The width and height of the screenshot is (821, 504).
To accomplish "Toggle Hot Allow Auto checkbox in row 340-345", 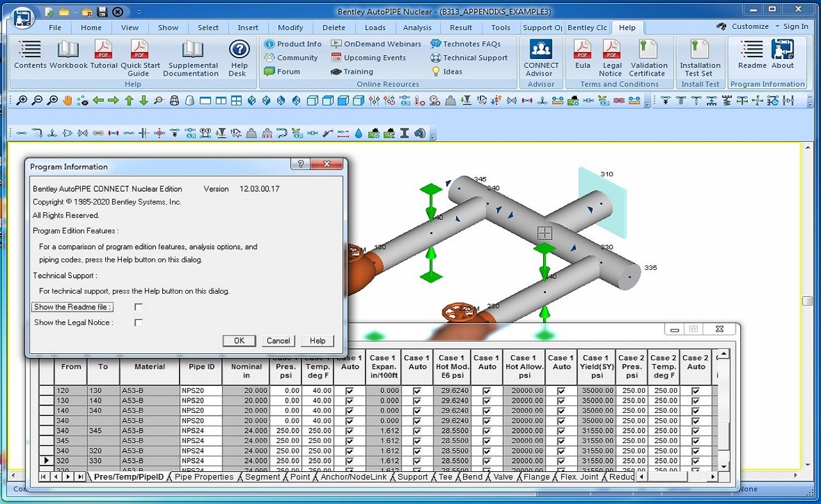I will click(x=561, y=430).
